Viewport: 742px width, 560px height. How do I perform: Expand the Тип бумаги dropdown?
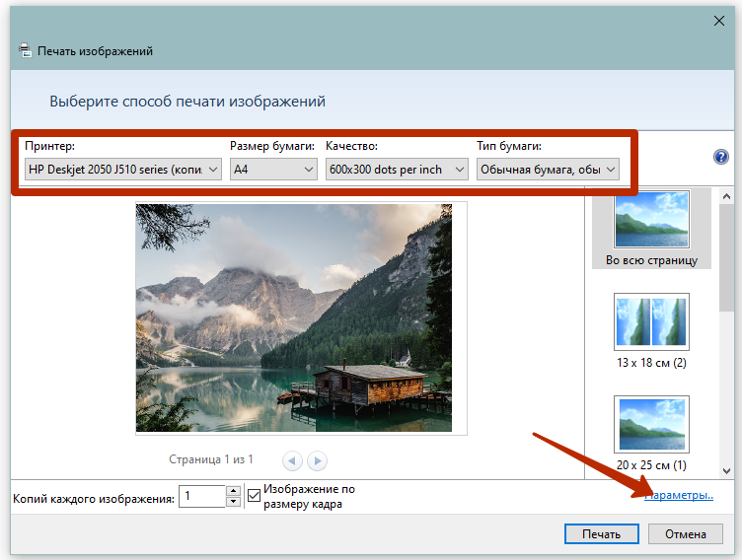click(548, 170)
